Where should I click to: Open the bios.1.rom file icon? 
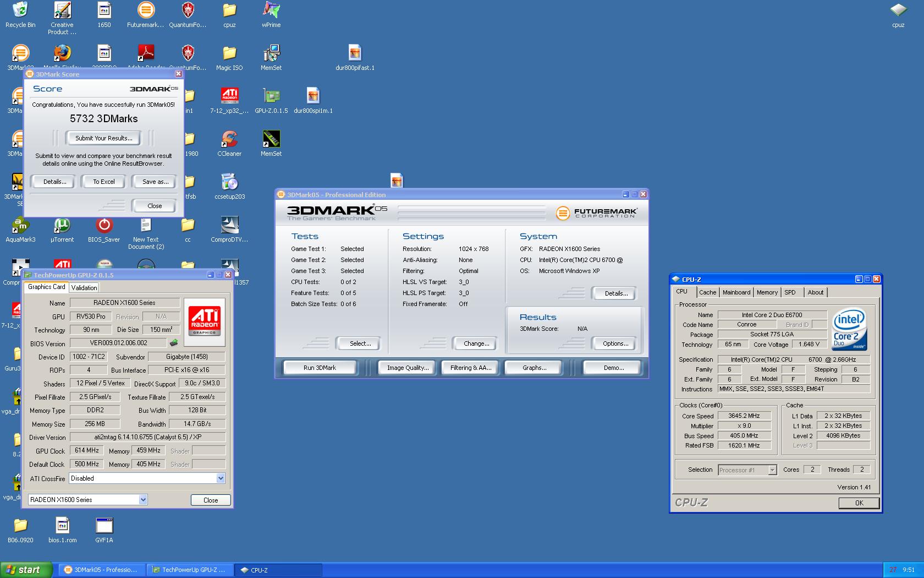coord(62,530)
